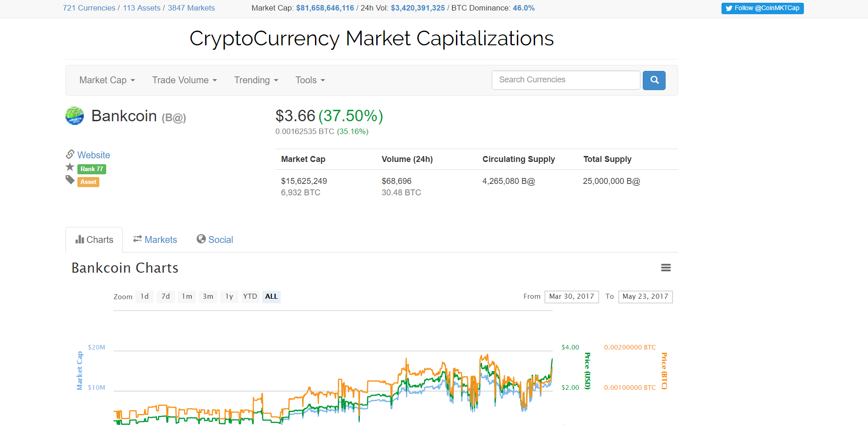Click the BTC Dominance 46.0% link
Viewport: 868px width, 425px height.
point(524,8)
